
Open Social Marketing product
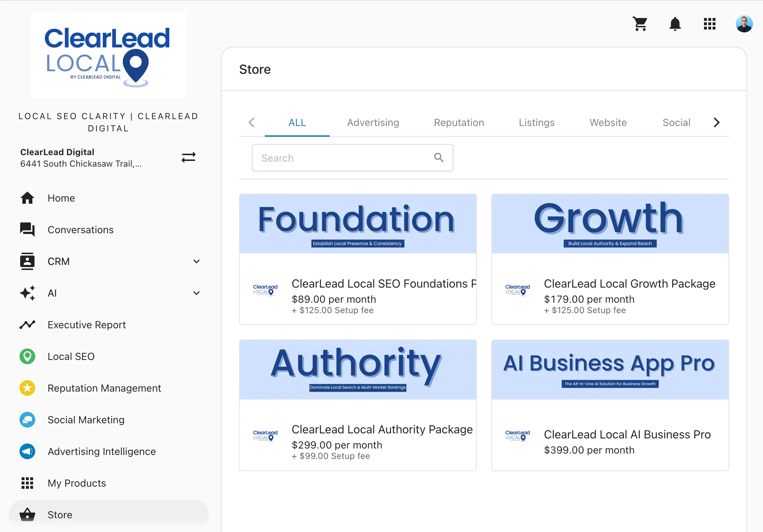(x=86, y=420)
